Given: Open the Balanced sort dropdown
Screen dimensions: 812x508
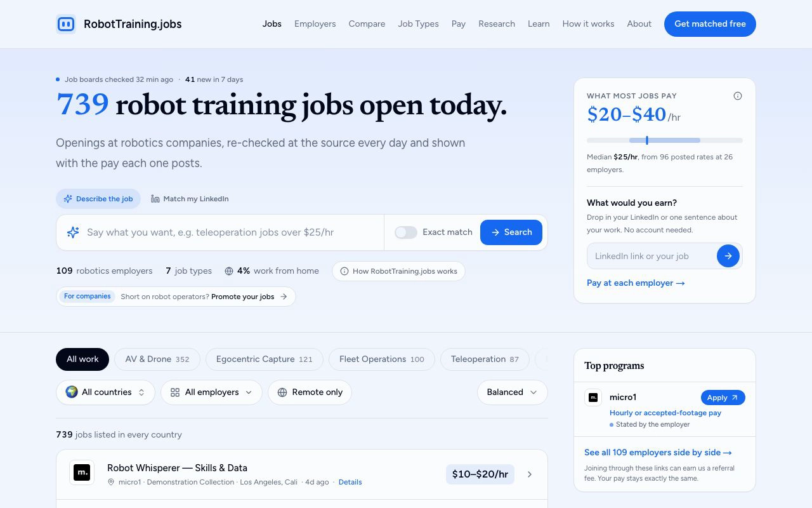Looking at the screenshot, I should (x=513, y=392).
